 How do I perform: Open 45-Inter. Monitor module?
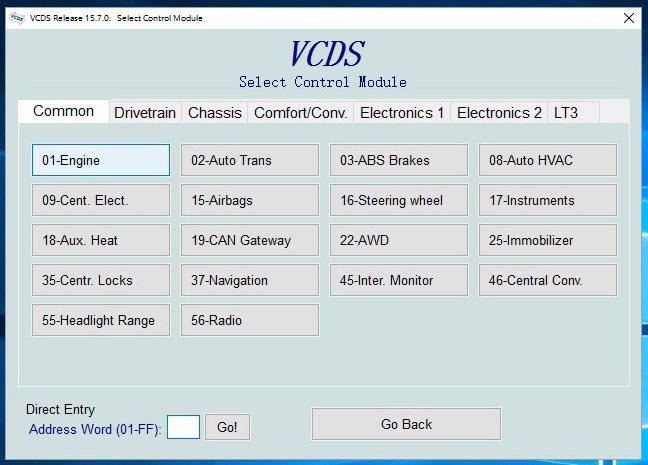click(x=399, y=280)
